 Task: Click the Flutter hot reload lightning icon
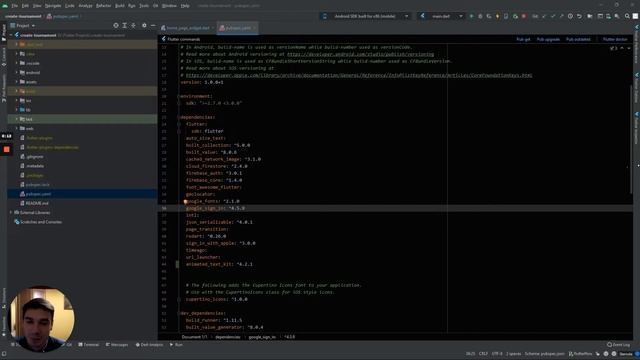tap(498, 16)
